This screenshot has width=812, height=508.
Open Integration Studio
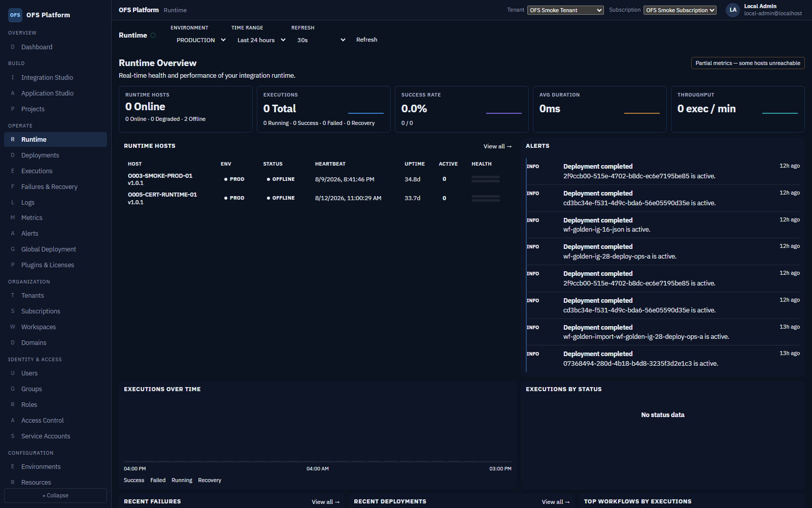pos(56,78)
